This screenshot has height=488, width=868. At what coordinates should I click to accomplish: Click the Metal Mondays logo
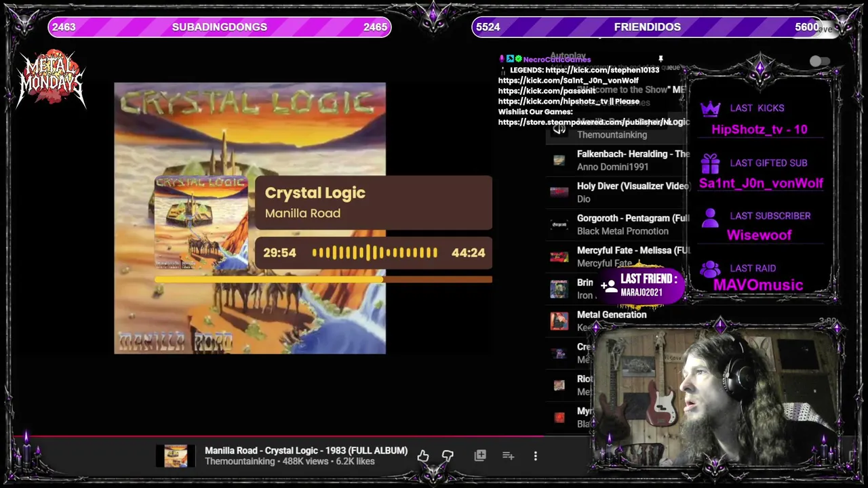52,79
